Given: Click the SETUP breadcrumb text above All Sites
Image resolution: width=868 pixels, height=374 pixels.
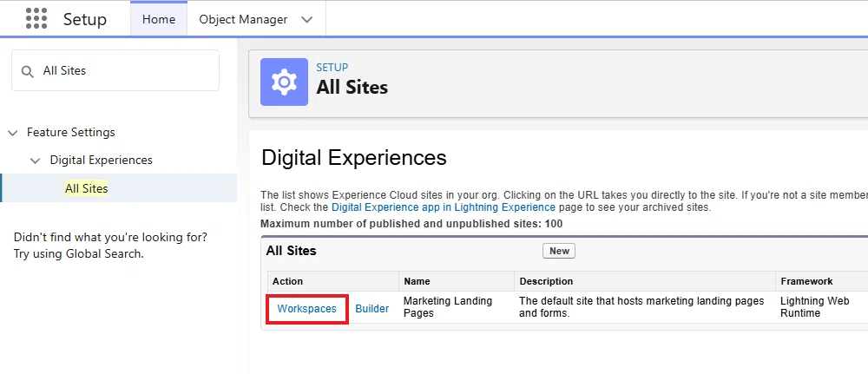Looking at the screenshot, I should click(x=332, y=68).
